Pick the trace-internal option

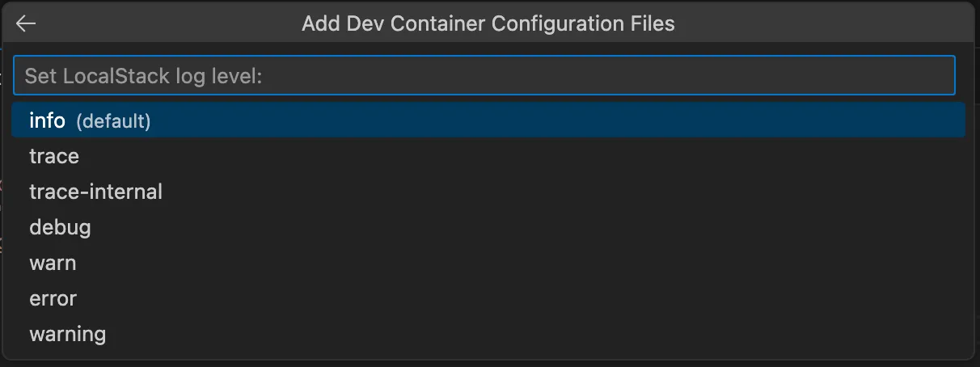(x=95, y=192)
